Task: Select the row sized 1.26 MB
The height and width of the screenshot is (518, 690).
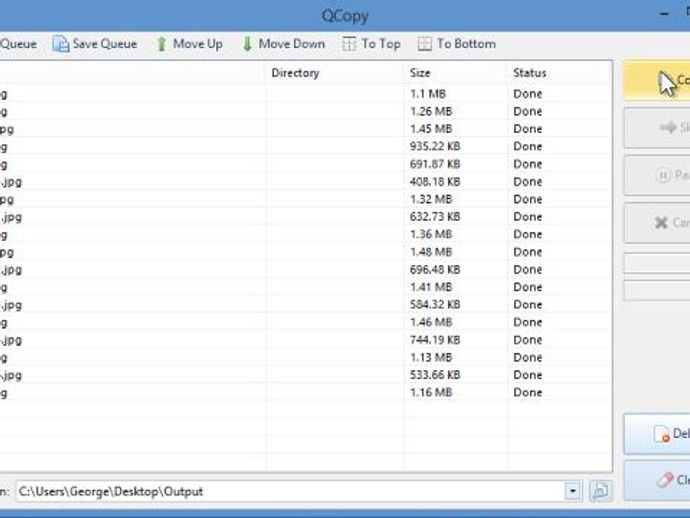Action: click(x=306, y=111)
